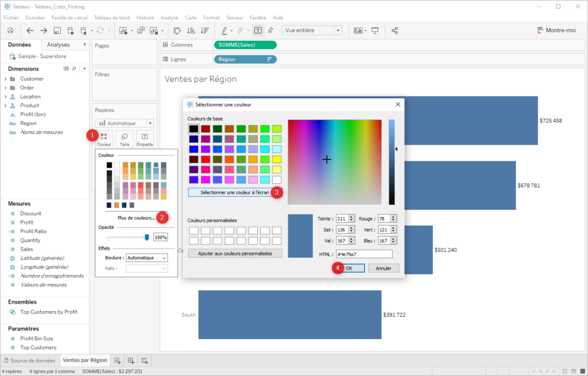Click Sélectionner une couleur à l'écran button

click(x=235, y=192)
